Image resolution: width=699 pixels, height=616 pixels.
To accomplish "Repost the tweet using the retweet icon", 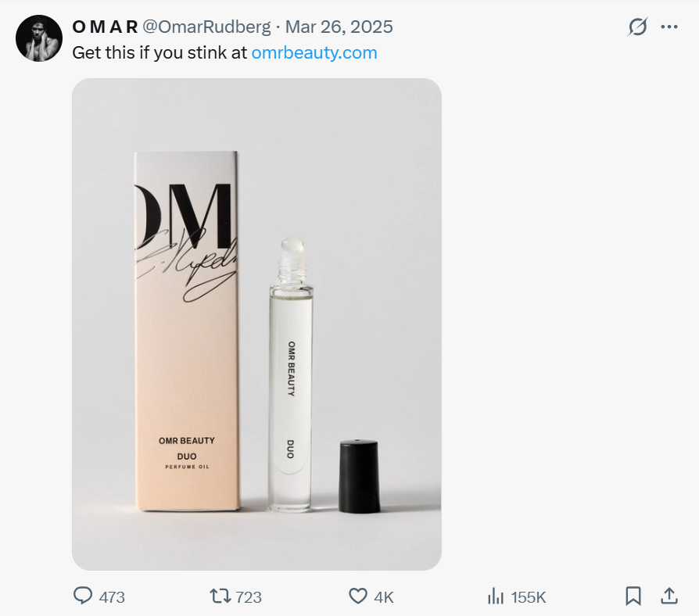I will coord(220,596).
